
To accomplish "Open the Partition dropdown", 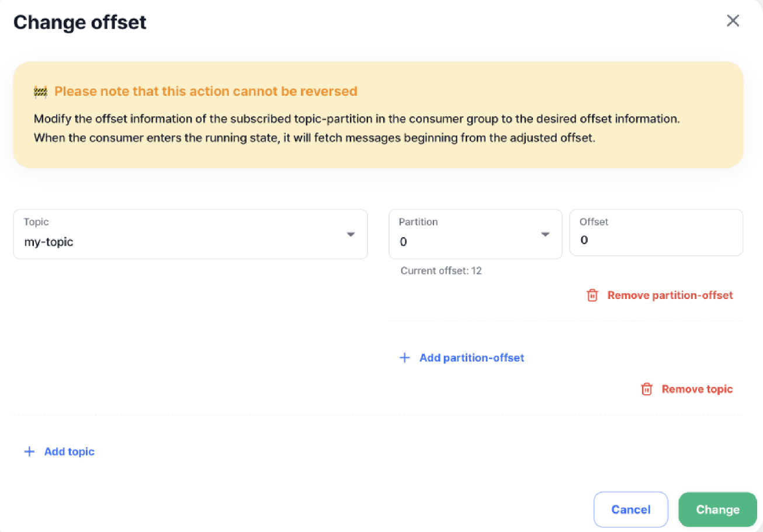I will tap(475, 234).
